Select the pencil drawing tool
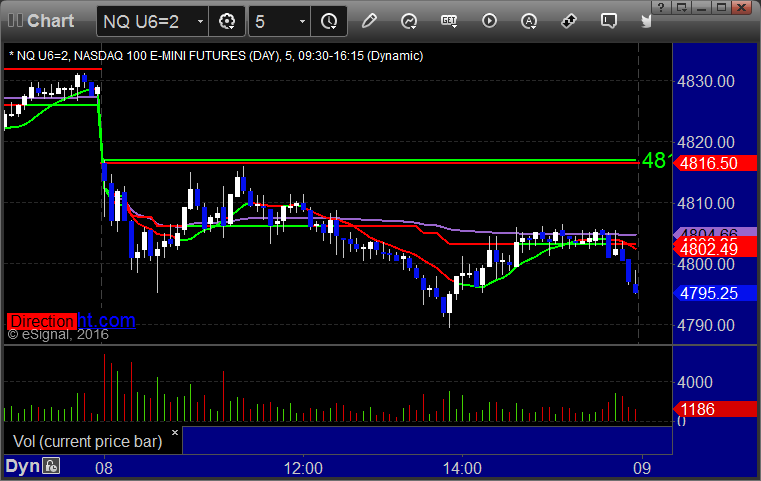The image size is (761, 481). (369, 21)
